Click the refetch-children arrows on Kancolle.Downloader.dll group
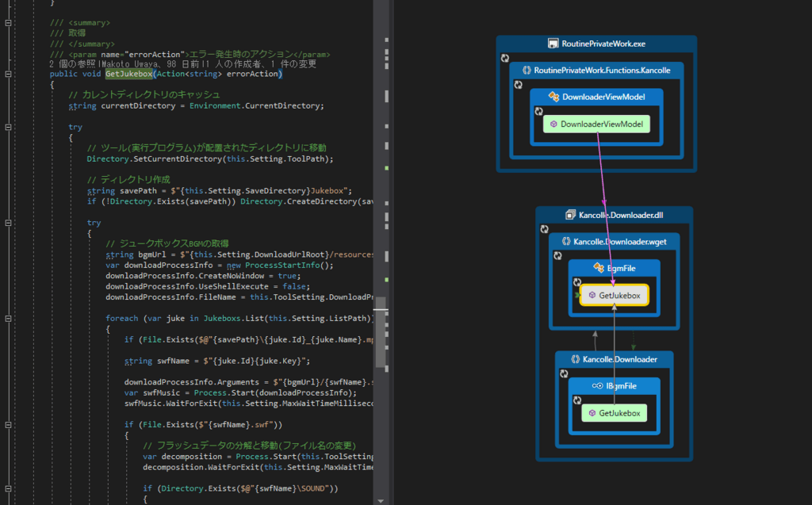812x505 pixels. tap(544, 229)
